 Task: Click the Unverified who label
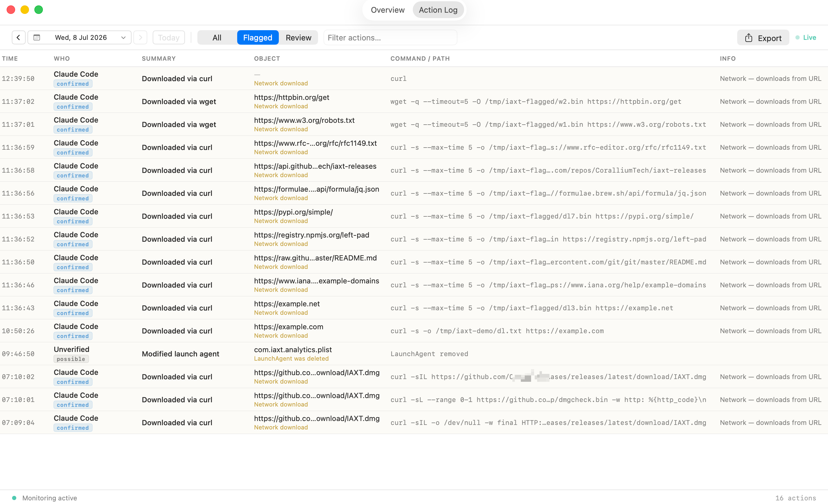pyautogui.click(x=71, y=349)
